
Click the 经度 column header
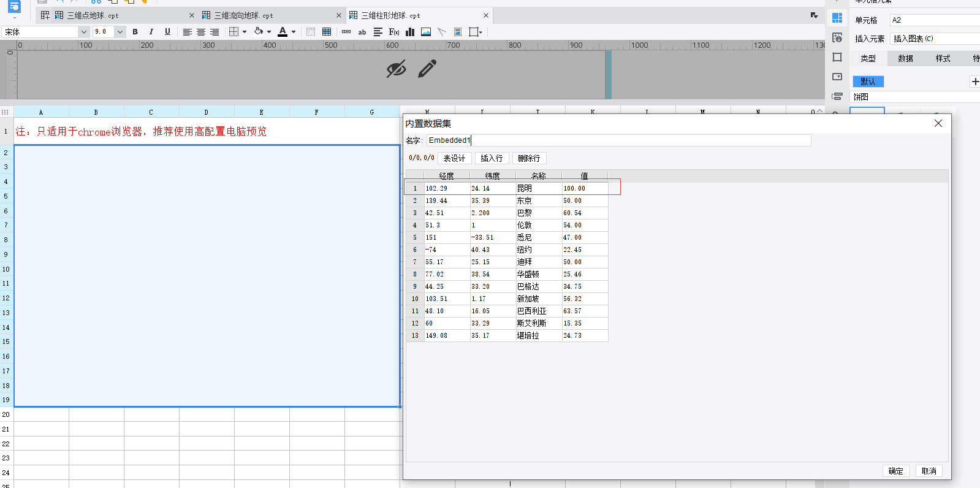[x=446, y=176]
